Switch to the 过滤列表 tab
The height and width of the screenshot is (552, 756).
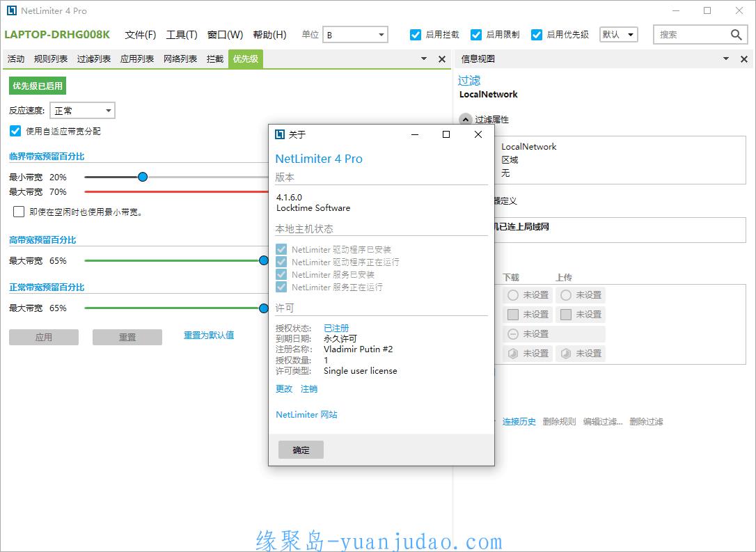tap(94, 58)
